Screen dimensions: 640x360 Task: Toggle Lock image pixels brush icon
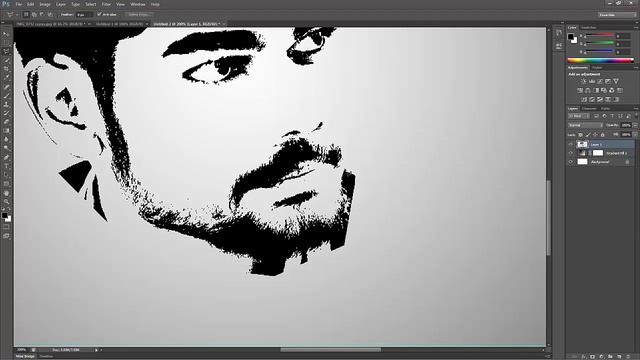588,135
